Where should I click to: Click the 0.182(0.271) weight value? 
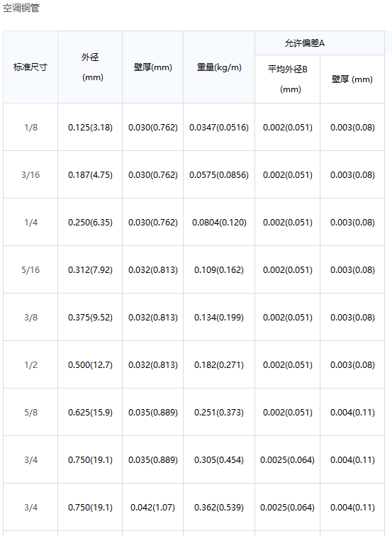coord(219,364)
